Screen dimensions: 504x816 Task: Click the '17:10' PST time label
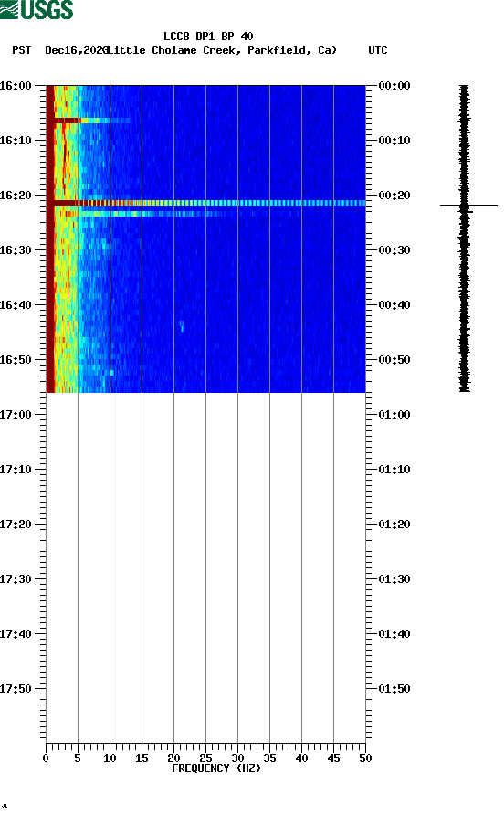tap(16, 470)
